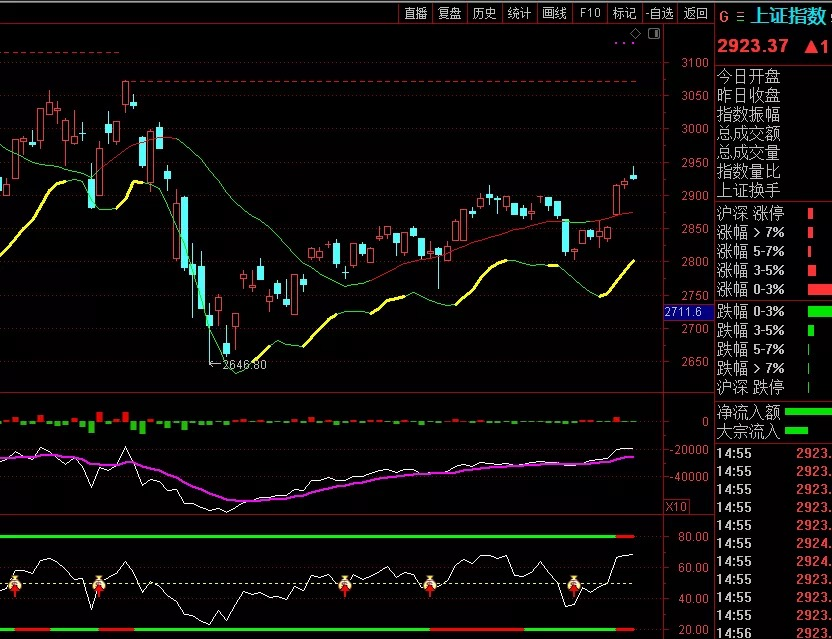Open the 复盘 review tab
Viewport: 832px width, 639px height.
449,13
